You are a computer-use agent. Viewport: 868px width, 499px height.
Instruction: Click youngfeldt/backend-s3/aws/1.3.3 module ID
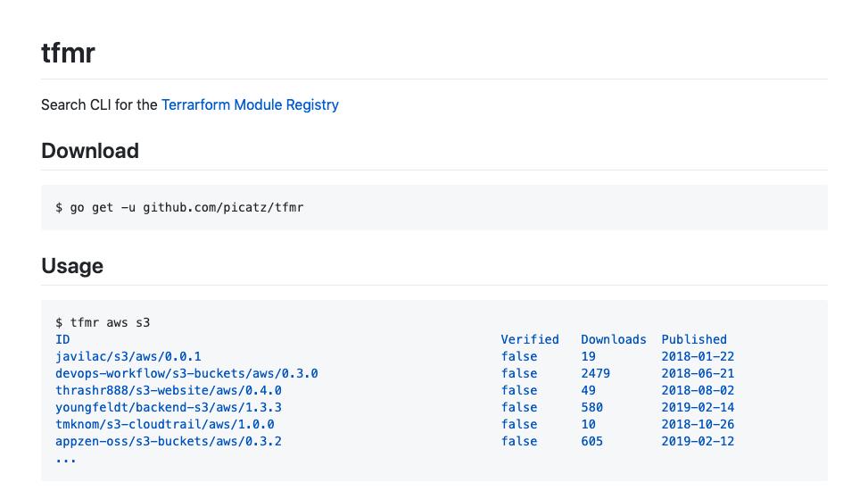click(x=169, y=408)
